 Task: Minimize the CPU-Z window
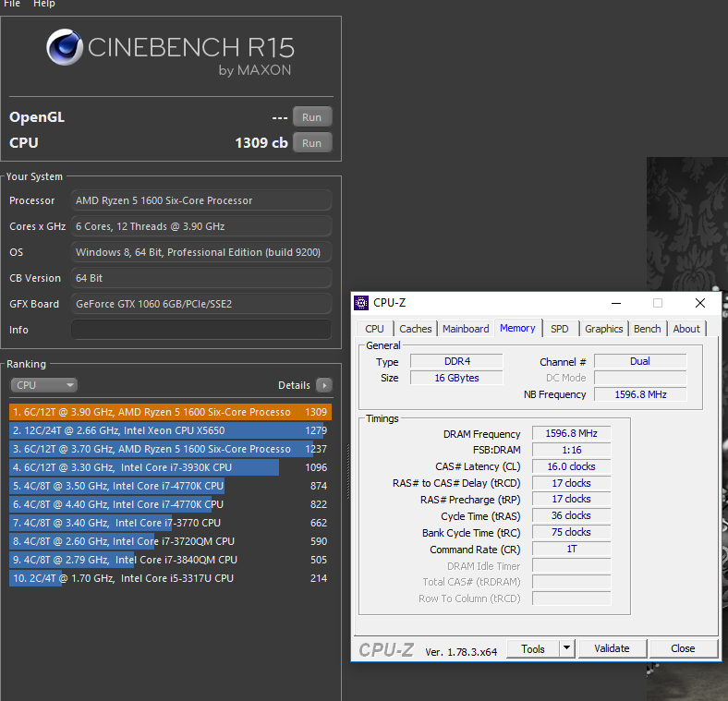tap(616, 303)
